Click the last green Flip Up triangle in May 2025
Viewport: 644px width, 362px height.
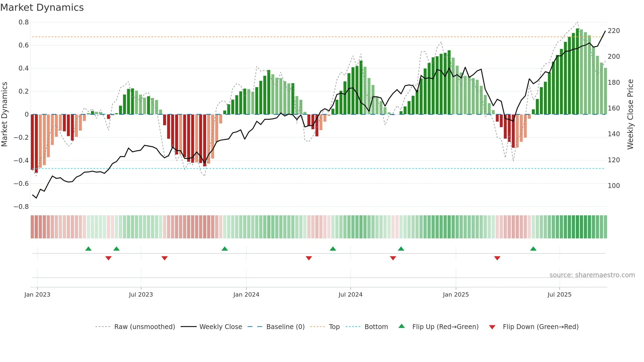tap(533, 249)
